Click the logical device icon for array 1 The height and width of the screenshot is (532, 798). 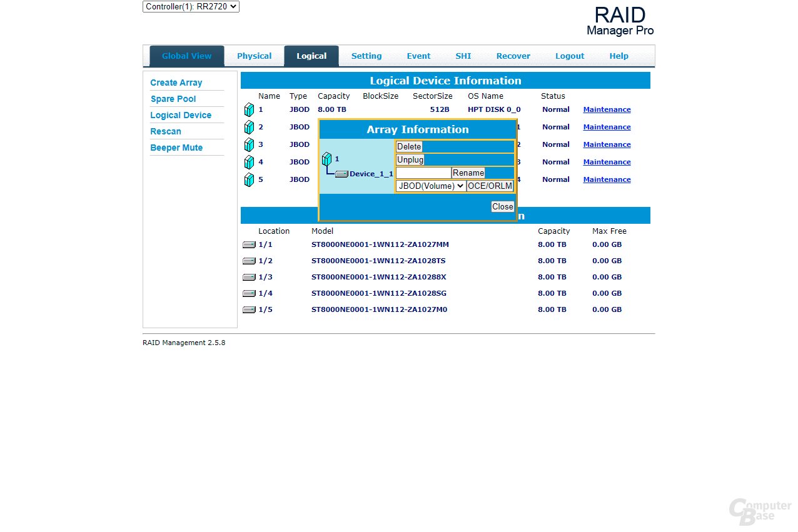click(x=249, y=110)
